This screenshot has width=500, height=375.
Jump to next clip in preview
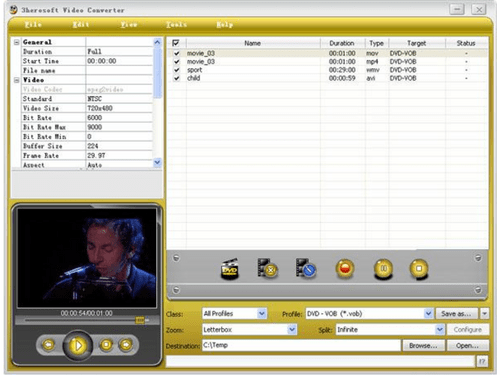(126, 344)
